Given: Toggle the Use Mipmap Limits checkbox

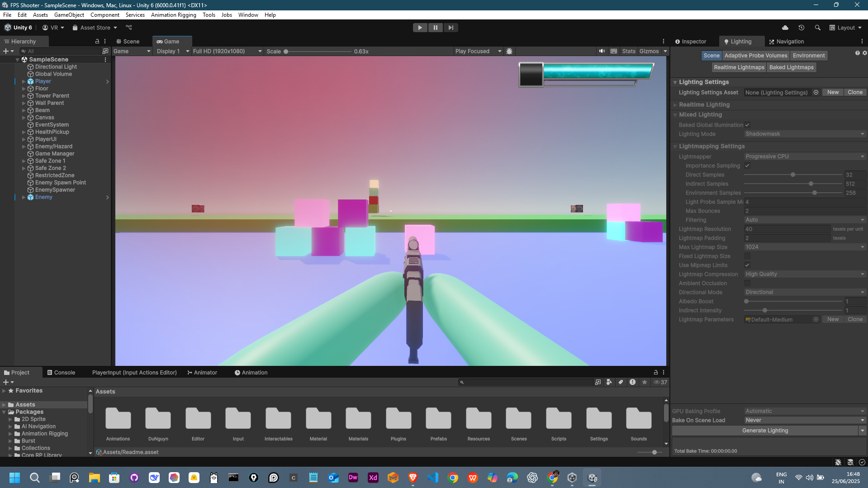Looking at the screenshot, I should (x=747, y=265).
